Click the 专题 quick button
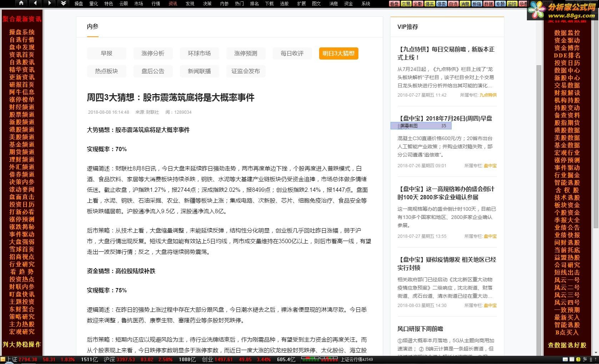The image size is (599, 364). tap(500, 4)
